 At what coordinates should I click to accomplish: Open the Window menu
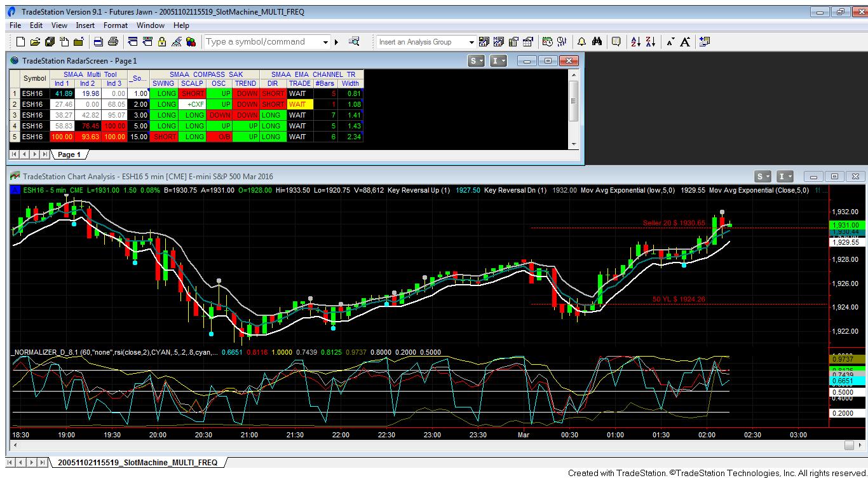[x=151, y=25]
